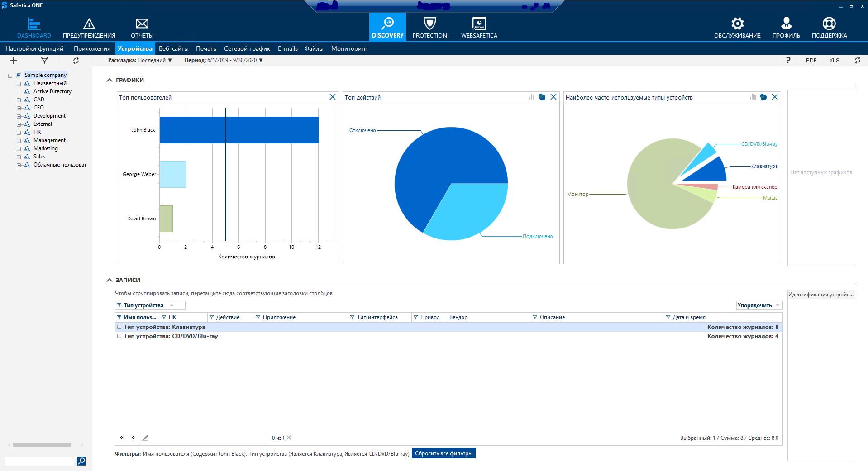Collapse the ГРАФИКИ section

pyautogui.click(x=110, y=80)
